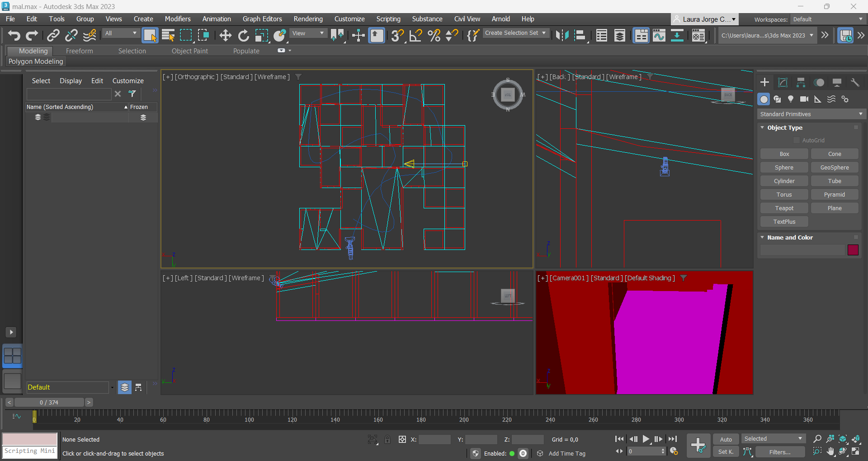The image size is (868, 461).
Task: Open the Rendering menu
Action: coord(308,19)
